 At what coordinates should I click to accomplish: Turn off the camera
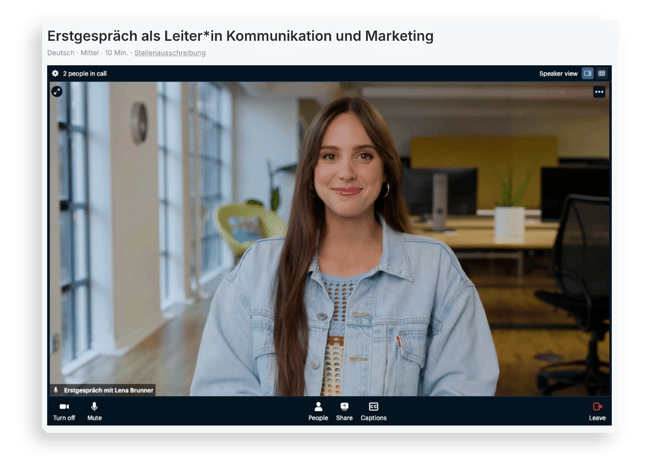[x=64, y=412]
